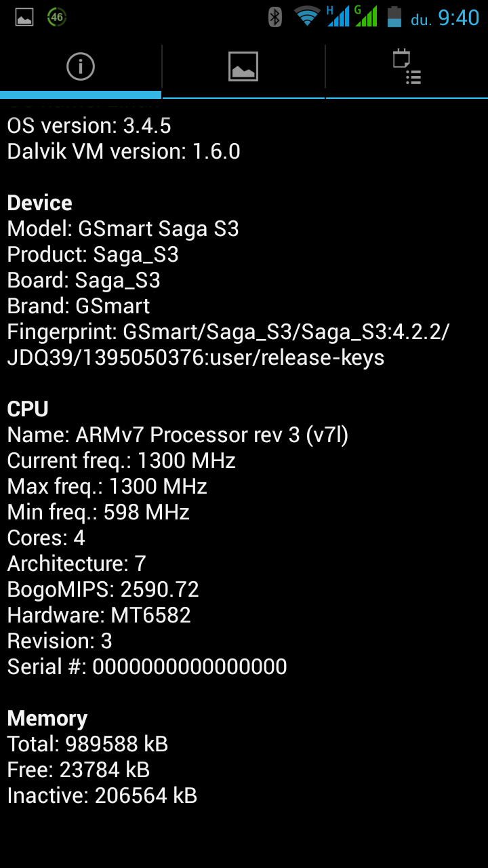
Task: Tap the CPU section heading
Action: click(28, 409)
